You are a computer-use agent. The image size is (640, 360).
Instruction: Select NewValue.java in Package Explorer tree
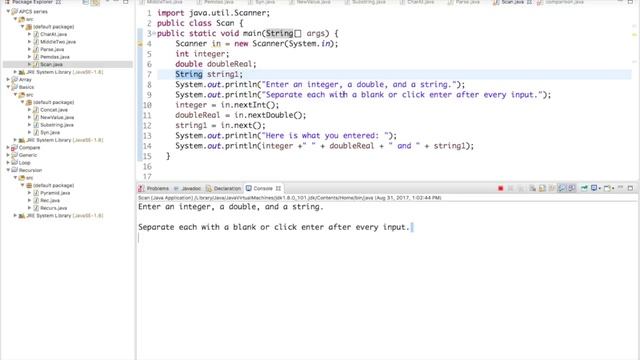(57, 117)
